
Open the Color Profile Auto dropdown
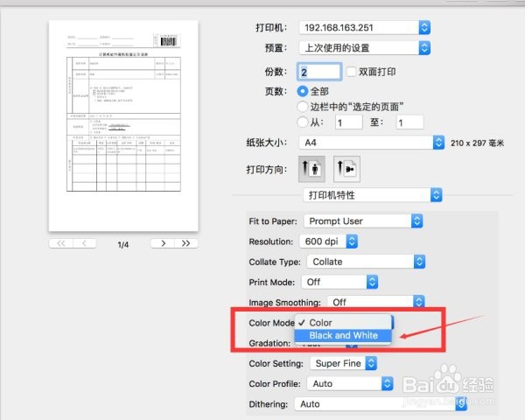[350, 383]
